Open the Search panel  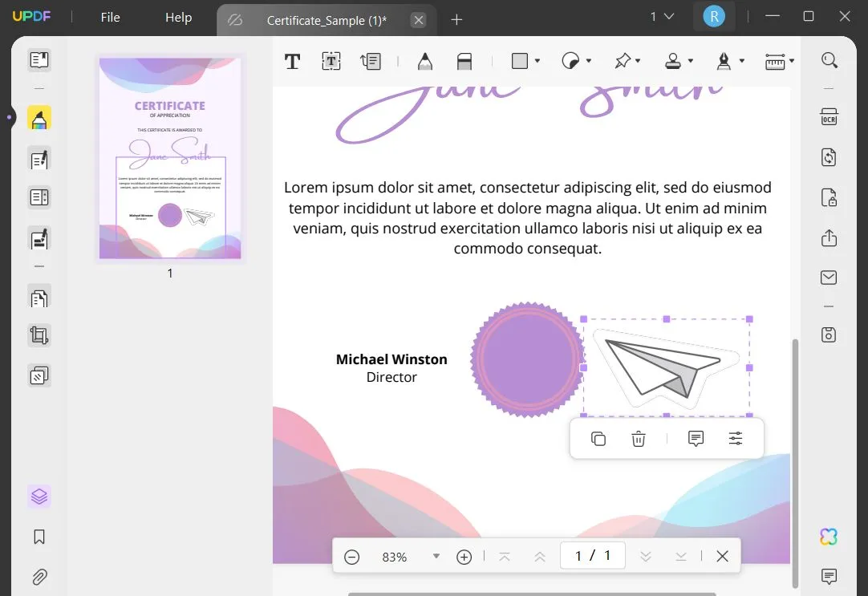(x=829, y=59)
